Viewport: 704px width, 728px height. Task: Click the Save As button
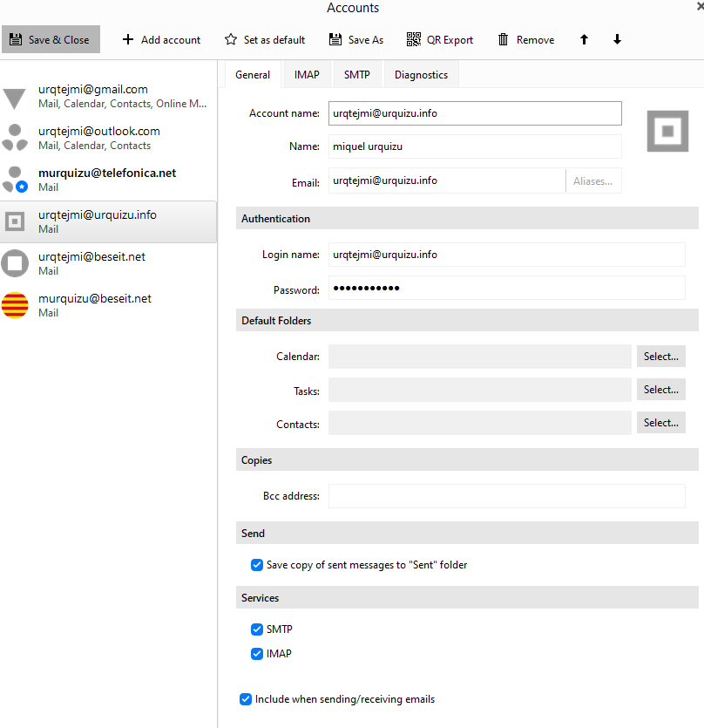click(x=356, y=40)
